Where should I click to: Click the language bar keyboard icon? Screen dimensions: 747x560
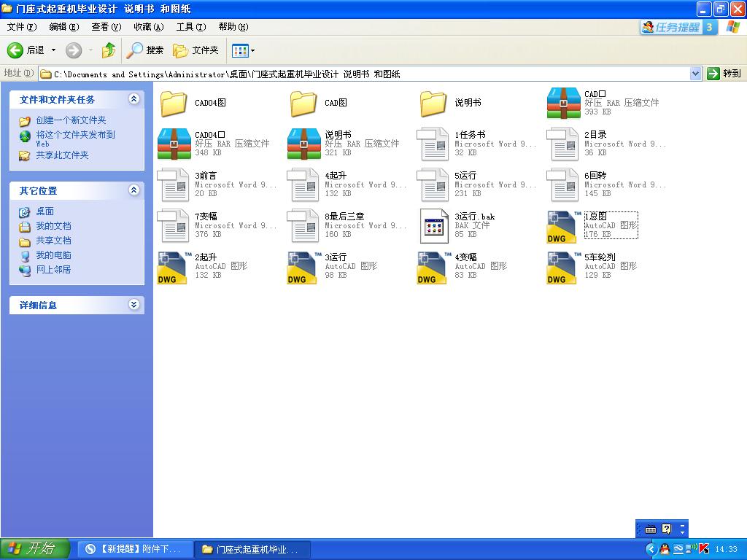click(x=650, y=529)
